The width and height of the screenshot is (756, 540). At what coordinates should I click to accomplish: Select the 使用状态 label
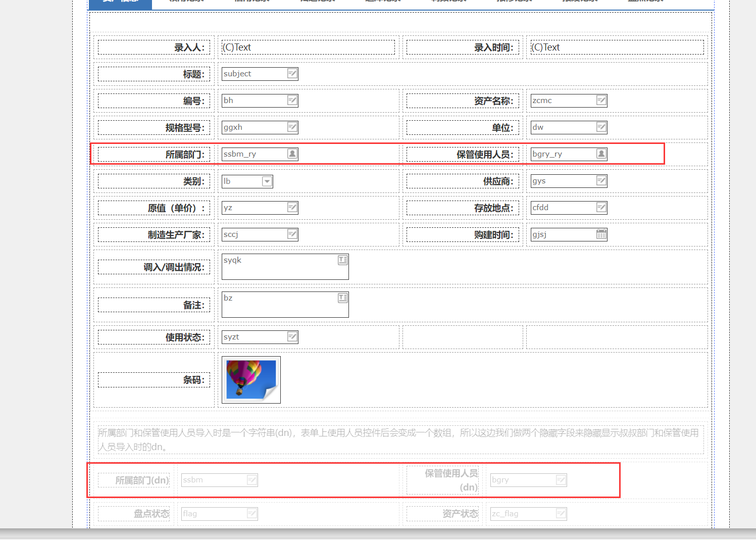click(x=154, y=337)
